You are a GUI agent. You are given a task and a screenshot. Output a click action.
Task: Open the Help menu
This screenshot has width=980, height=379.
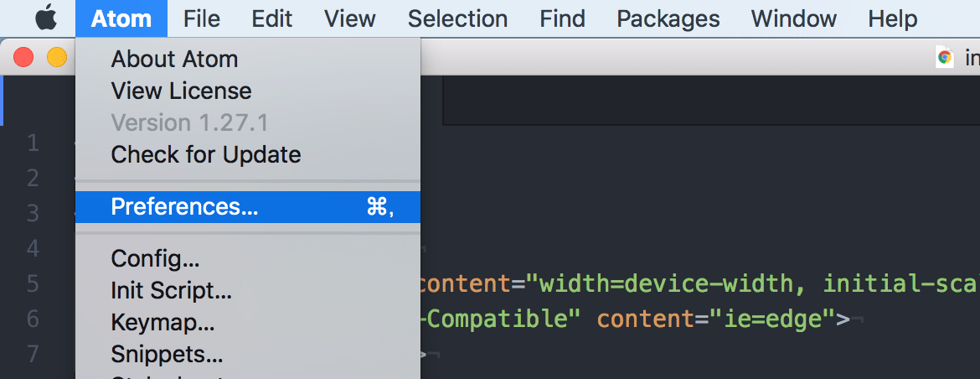893,18
